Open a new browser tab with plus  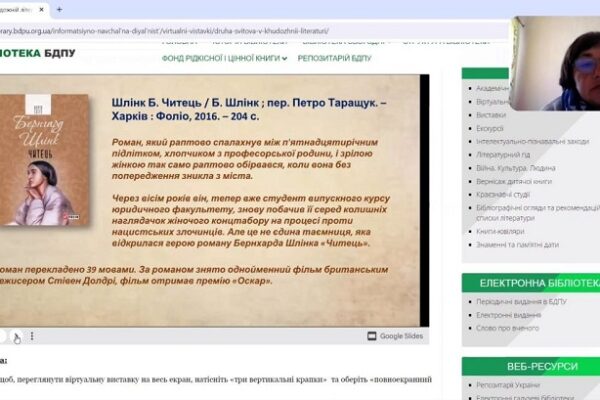pyautogui.click(x=59, y=9)
